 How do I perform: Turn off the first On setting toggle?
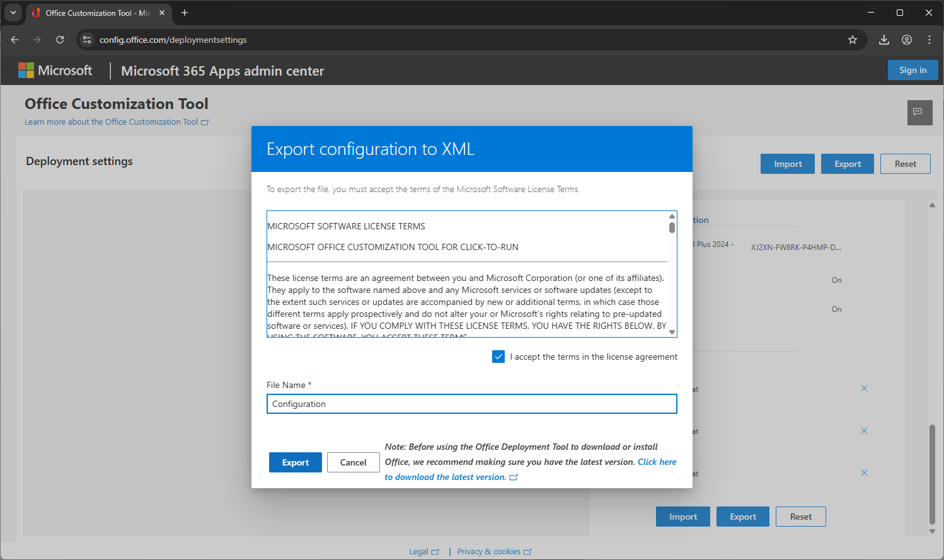pyautogui.click(x=836, y=280)
